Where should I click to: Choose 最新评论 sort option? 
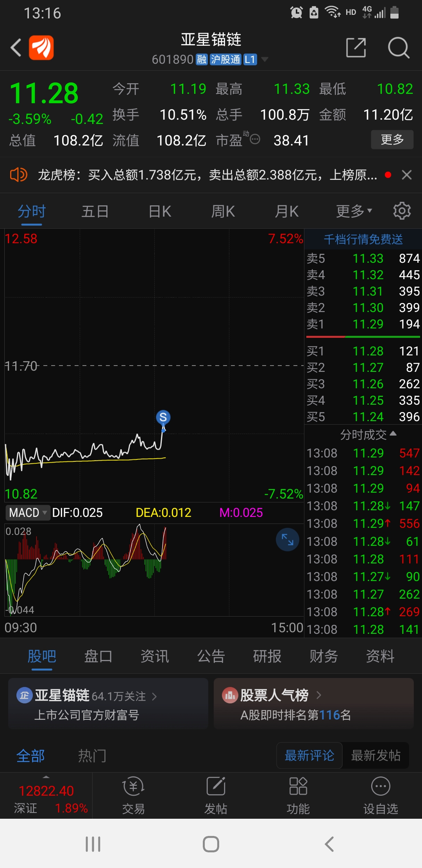[x=309, y=755]
